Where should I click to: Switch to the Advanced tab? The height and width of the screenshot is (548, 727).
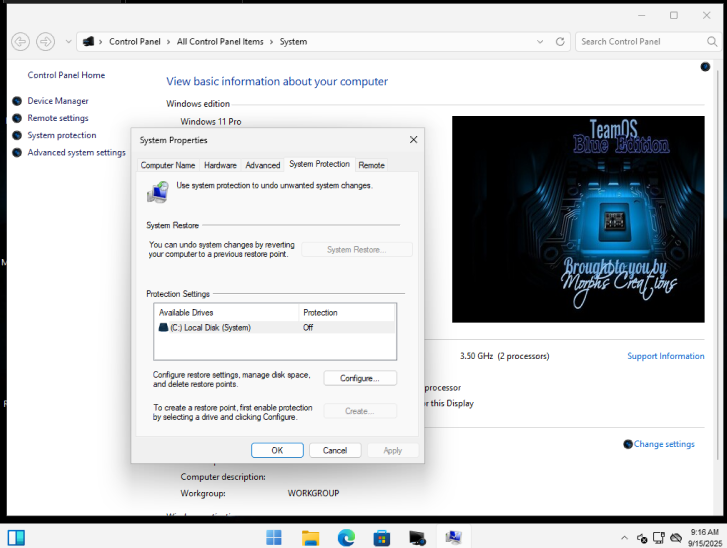pos(263,165)
